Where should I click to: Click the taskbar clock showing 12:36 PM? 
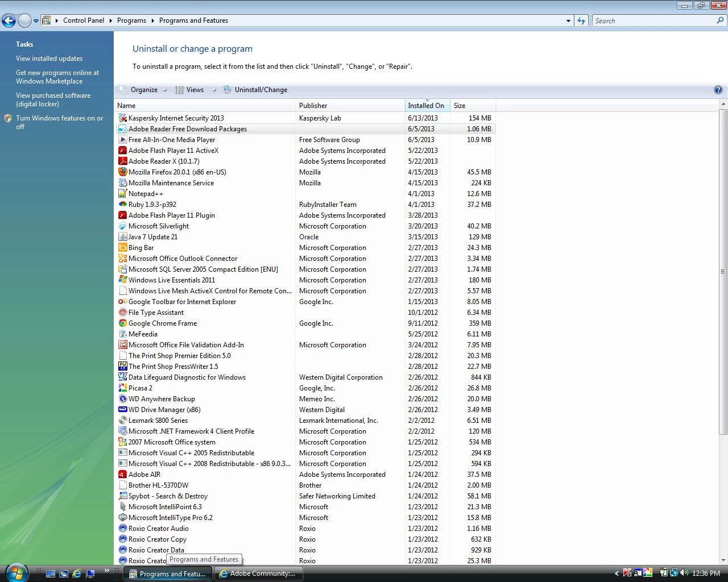(706, 573)
